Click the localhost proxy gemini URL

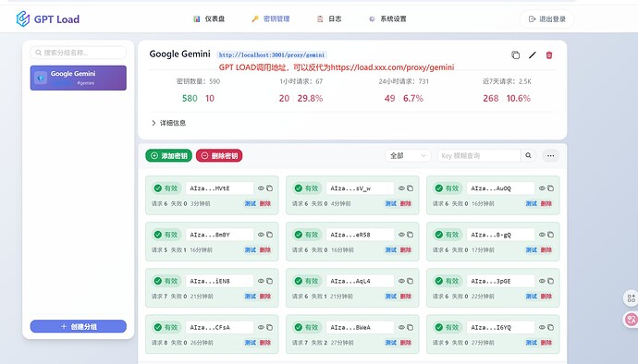pos(272,55)
